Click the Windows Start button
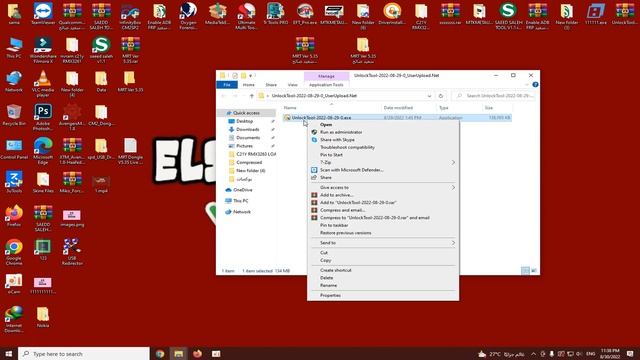This screenshot has width=640, height=360. pos(9,353)
